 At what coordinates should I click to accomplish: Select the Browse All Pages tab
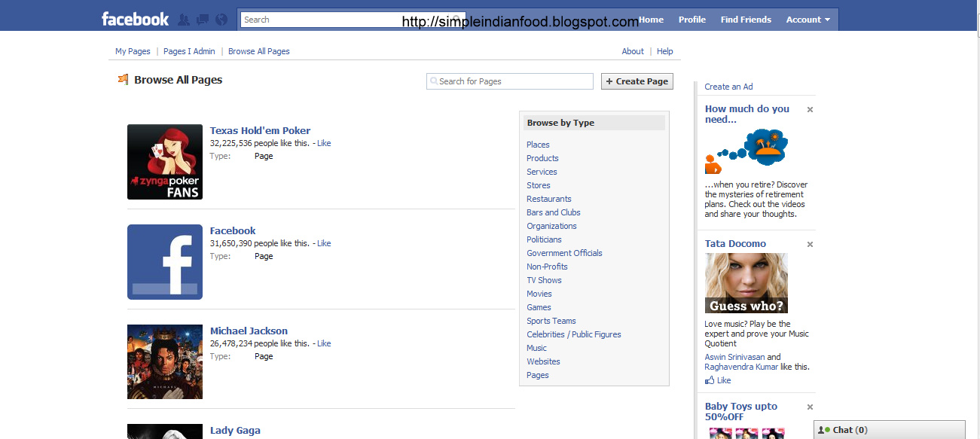coord(259,51)
